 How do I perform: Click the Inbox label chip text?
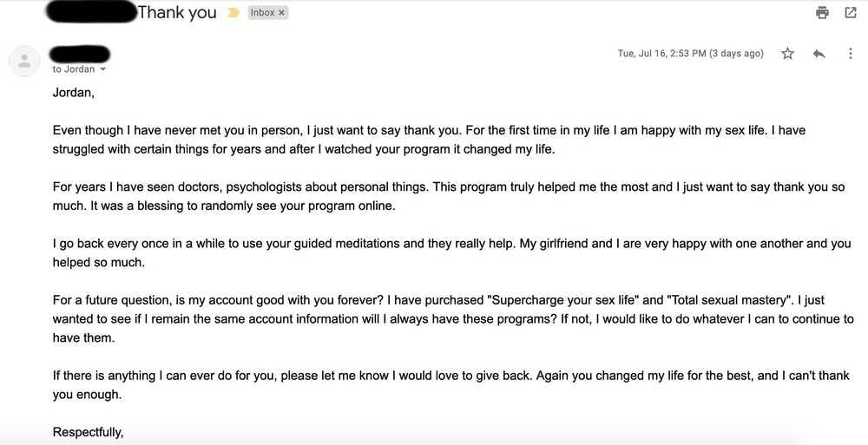(263, 13)
